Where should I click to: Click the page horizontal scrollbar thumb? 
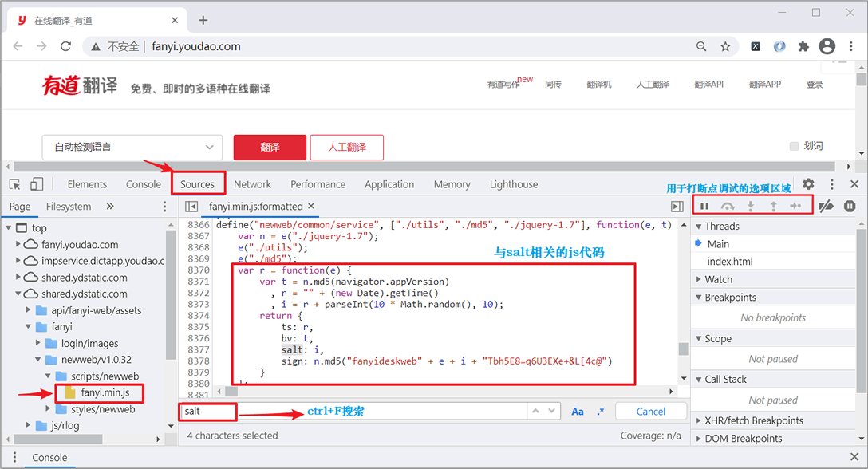424,166
